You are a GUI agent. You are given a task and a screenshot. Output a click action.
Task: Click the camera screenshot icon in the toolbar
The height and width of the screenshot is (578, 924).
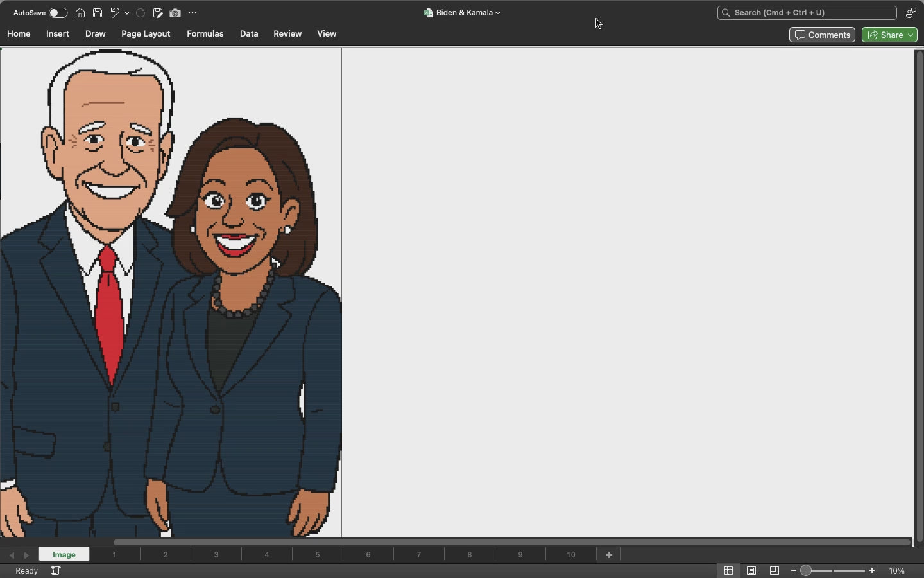(175, 13)
